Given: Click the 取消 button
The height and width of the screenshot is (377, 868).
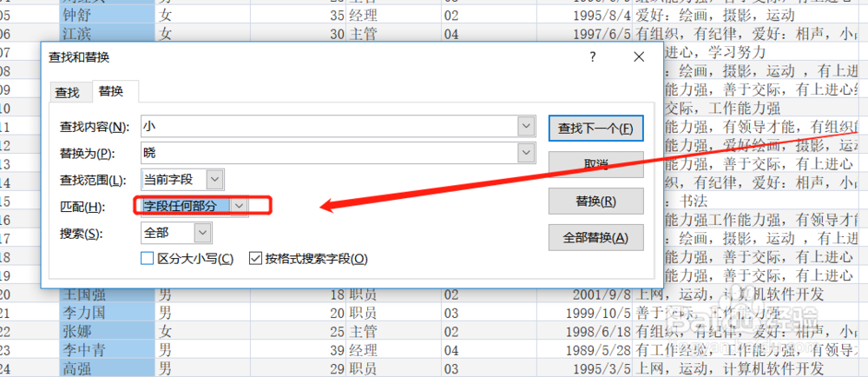Looking at the screenshot, I should tap(595, 164).
